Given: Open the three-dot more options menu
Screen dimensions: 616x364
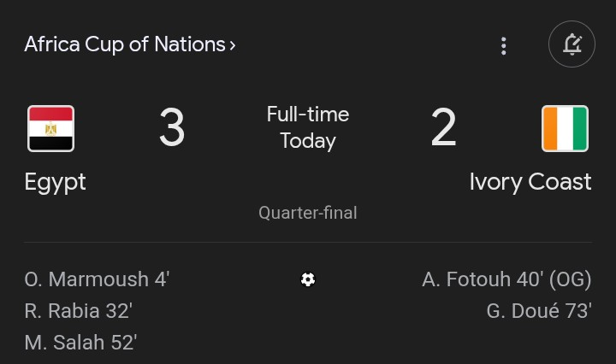Looking at the screenshot, I should [x=504, y=45].
